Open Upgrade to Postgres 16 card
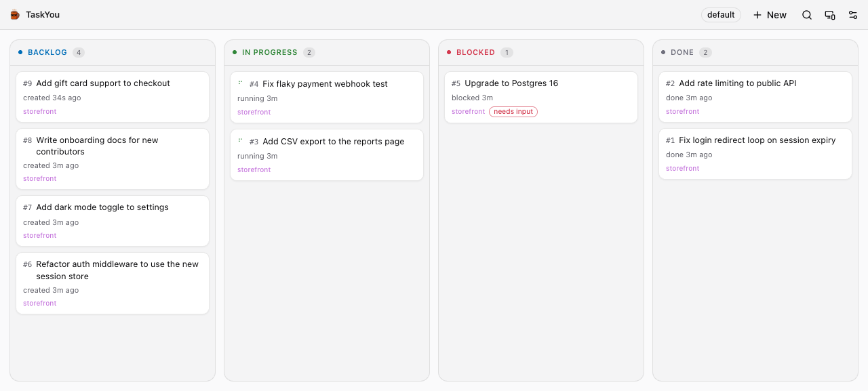 click(541, 98)
